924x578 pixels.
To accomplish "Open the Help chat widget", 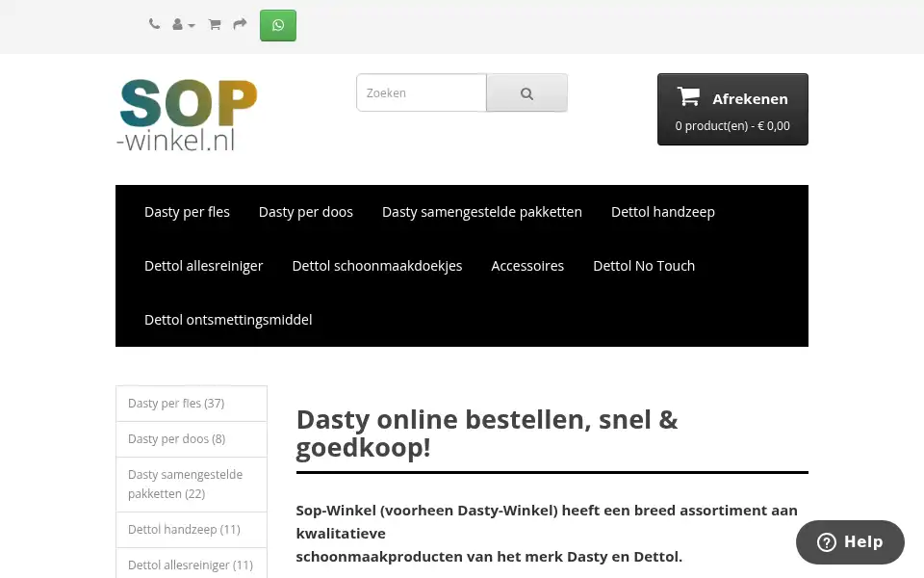I will pyautogui.click(x=850, y=542).
